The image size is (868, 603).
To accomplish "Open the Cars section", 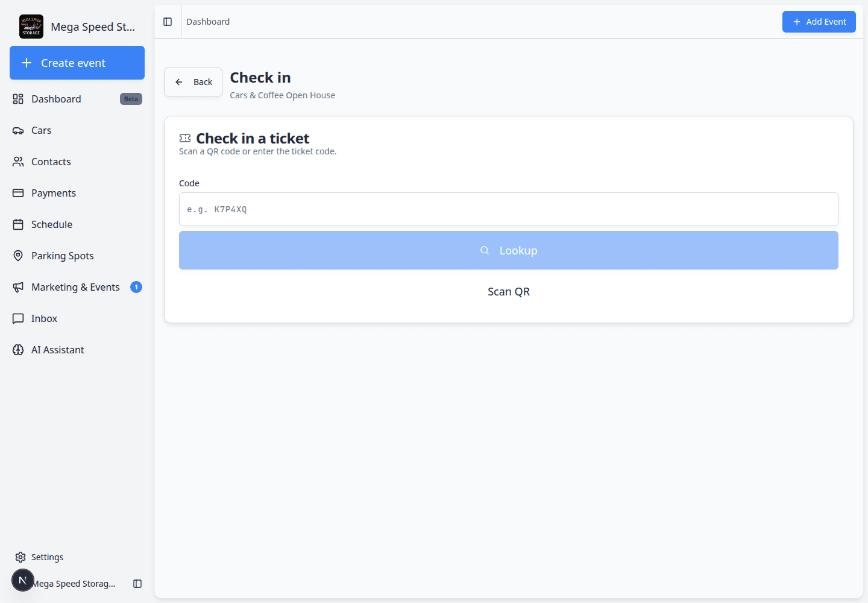I will click(x=77, y=130).
